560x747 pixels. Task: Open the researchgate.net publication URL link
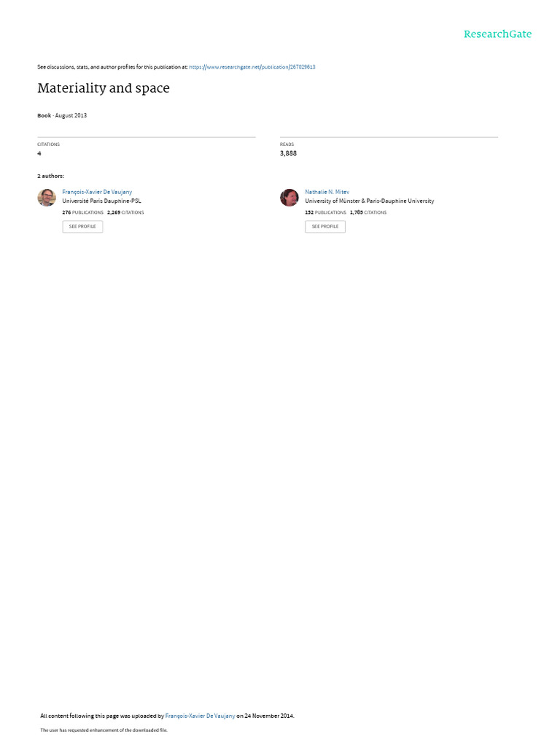[x=252, y=67]
